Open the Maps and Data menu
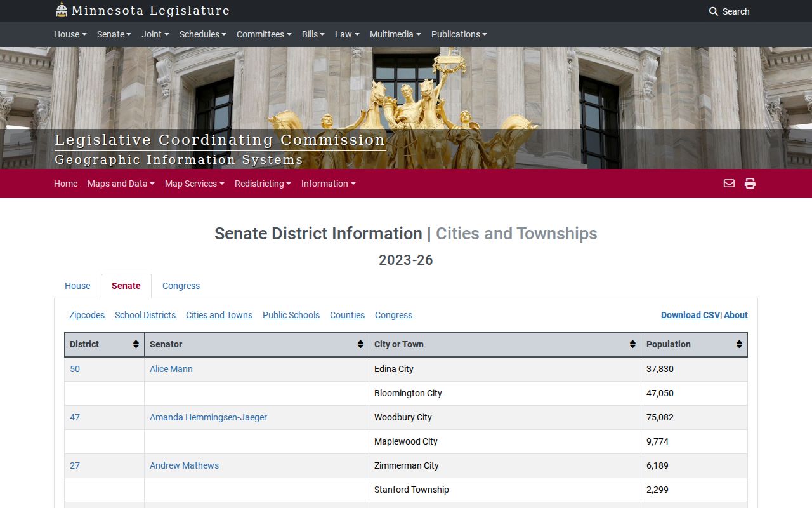The image size is (812, 508). [x=121, y=184]
